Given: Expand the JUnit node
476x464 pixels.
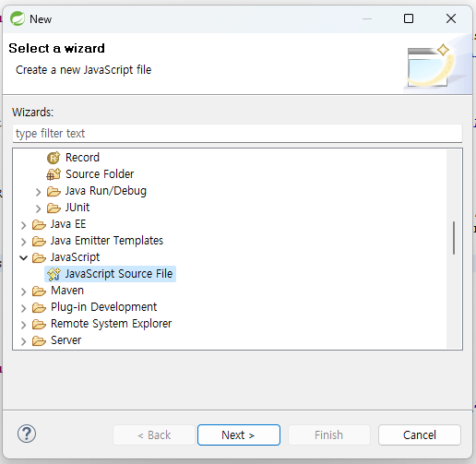Looking at the screenshot, I should click(38, 208).
